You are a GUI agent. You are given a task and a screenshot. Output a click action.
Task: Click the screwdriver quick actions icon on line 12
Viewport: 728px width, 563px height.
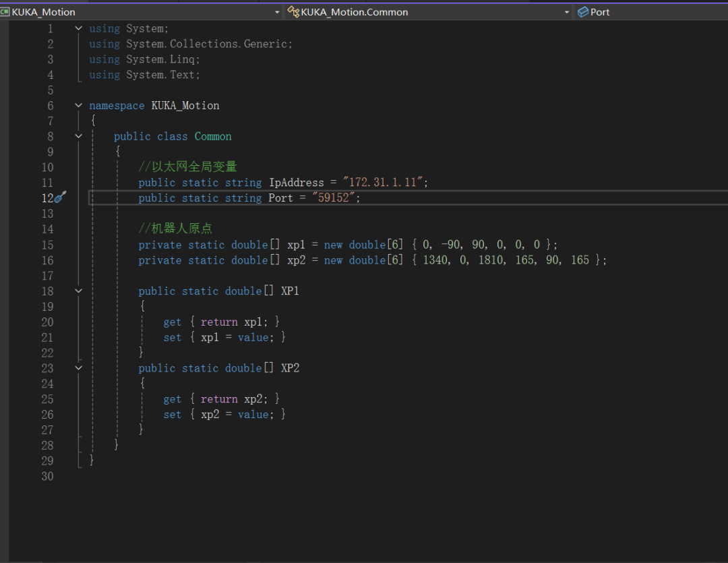tap(61, 198)
